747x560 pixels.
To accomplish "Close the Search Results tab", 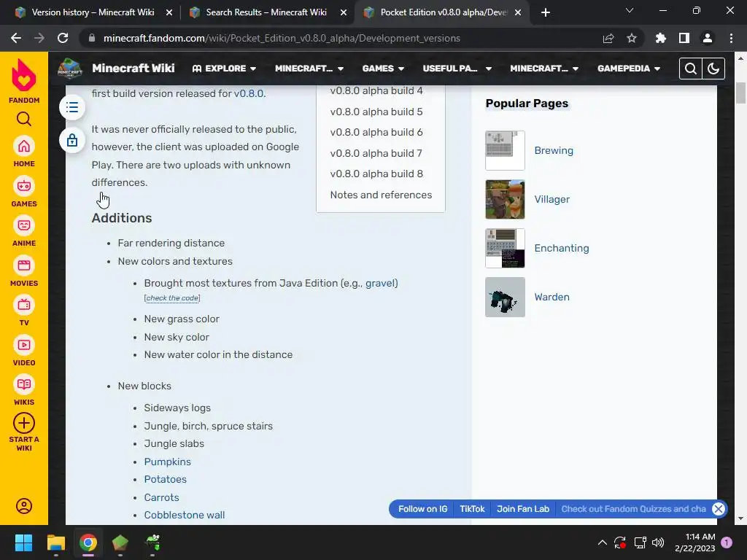I will 344,12.
